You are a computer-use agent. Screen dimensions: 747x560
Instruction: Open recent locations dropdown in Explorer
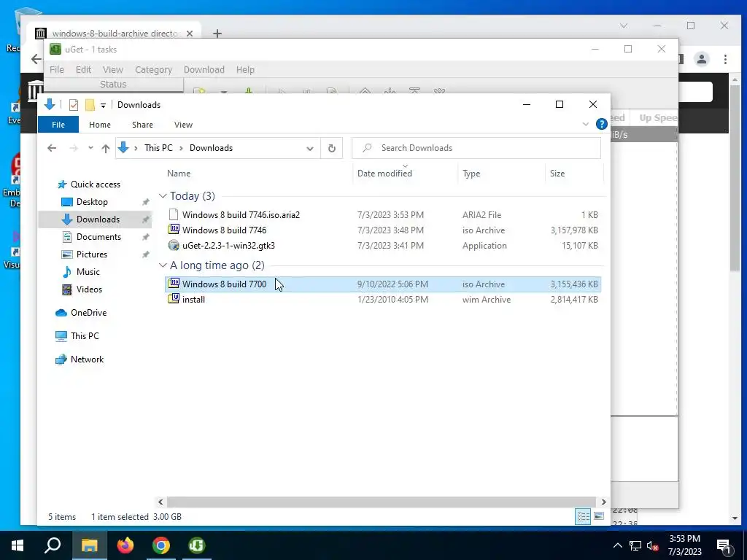pyautogui.click(x=90, y=148)
